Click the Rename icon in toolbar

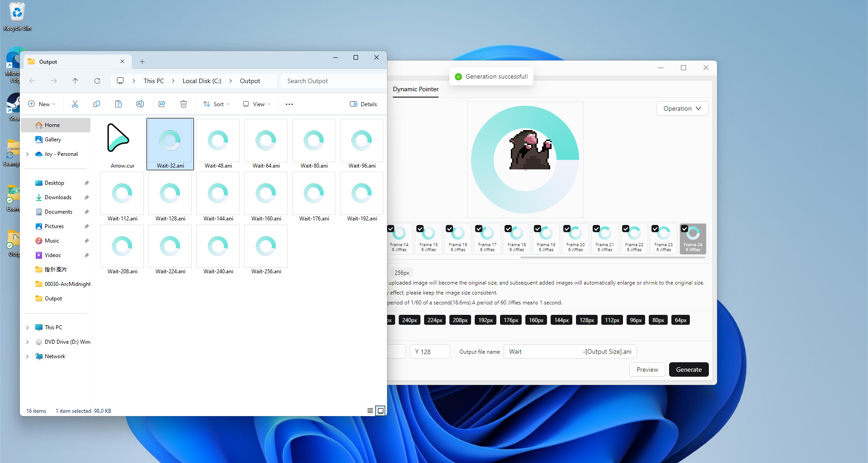[140, 104]
